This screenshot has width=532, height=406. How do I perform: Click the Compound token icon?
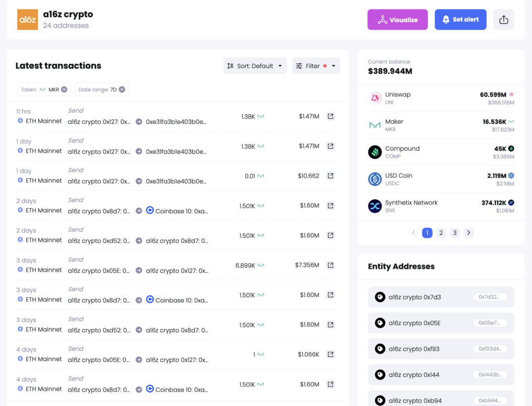click(375, 152)
